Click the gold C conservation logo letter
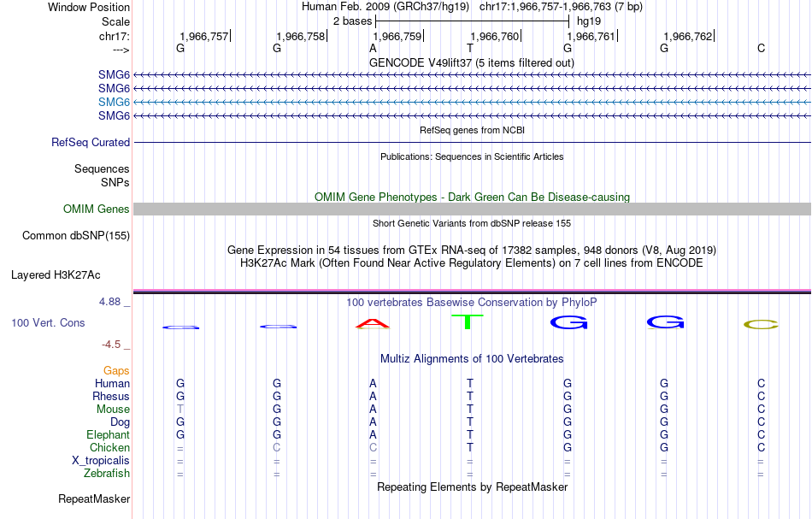Screen dimensions: 812x519 pos(761,325)
